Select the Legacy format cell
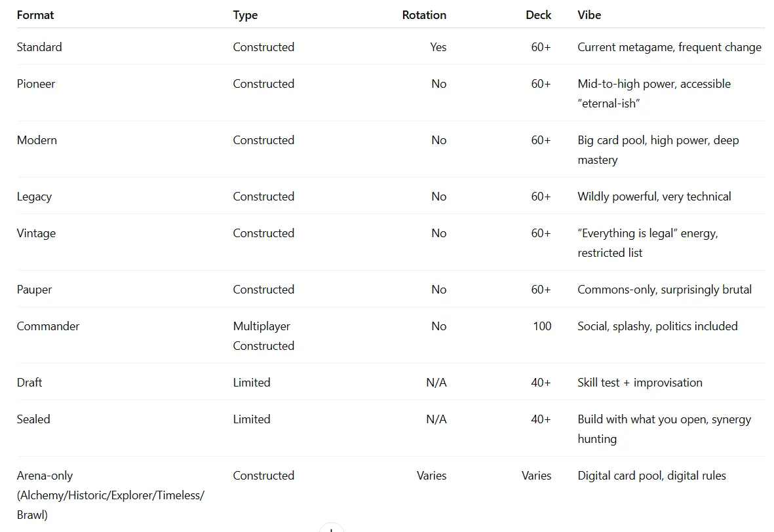The image size is (774, 532). click(34, 197)
